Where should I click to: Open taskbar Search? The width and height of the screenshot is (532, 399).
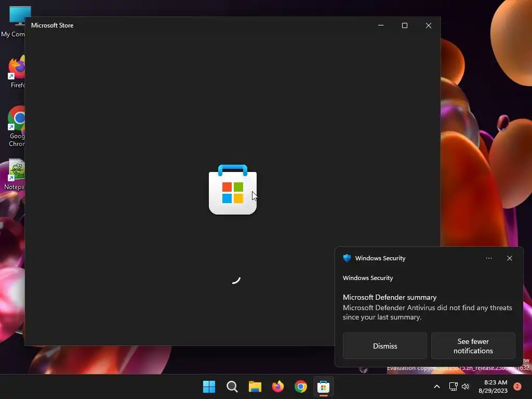tap(232, 387)
